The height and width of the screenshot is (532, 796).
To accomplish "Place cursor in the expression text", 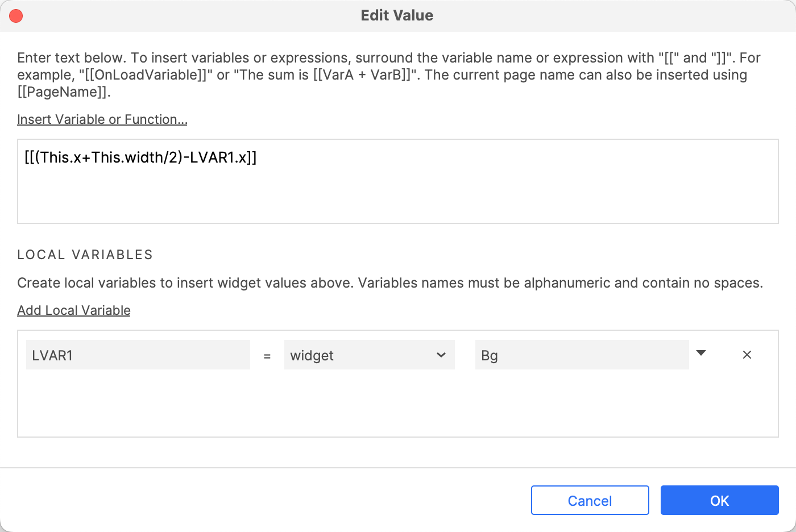I will pyautogui.click(x=140, y=157).
